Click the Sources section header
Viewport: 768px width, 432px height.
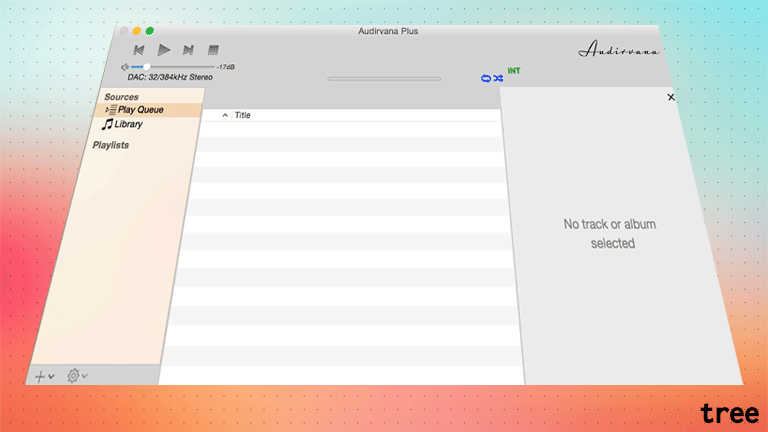coord(121,97)
